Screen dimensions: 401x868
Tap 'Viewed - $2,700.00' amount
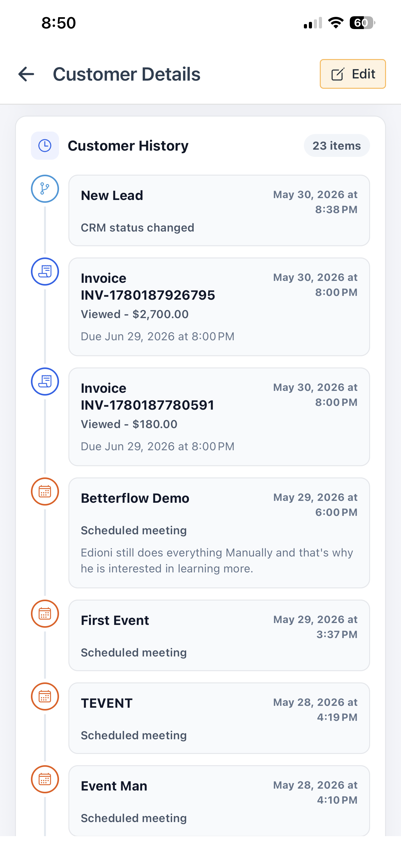point(135,314)
